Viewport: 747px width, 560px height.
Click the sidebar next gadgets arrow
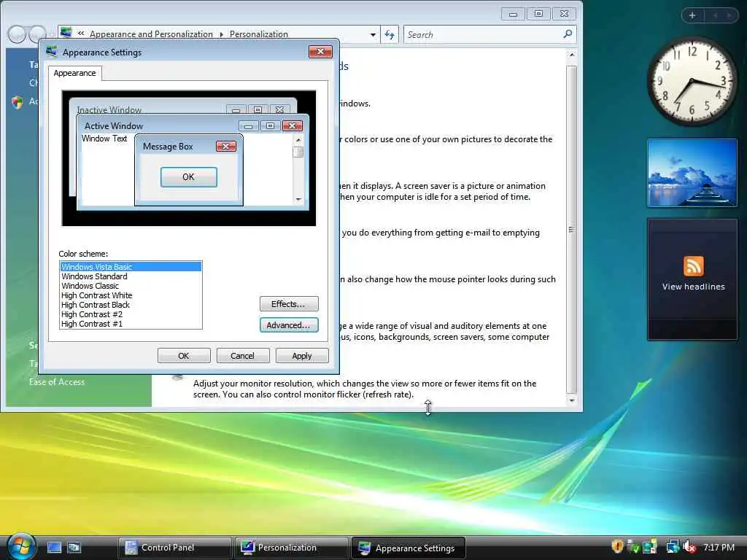pyautogui.click(x=729, y=15)
